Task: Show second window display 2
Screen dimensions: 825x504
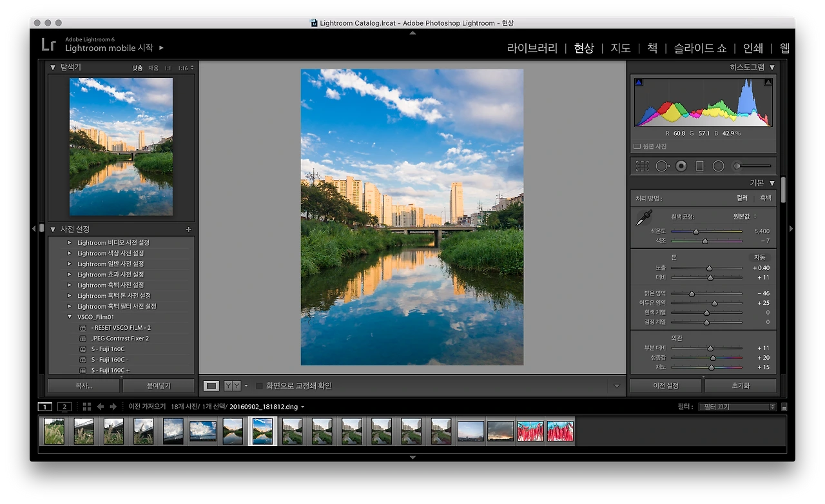Action: point(64,407)
